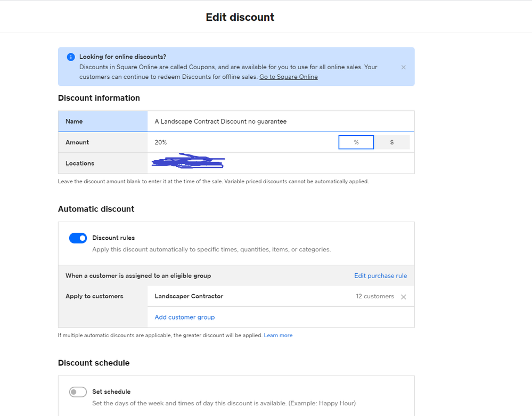
Task: Switch amount type to dollar
Action: click(x=392, y=142)
